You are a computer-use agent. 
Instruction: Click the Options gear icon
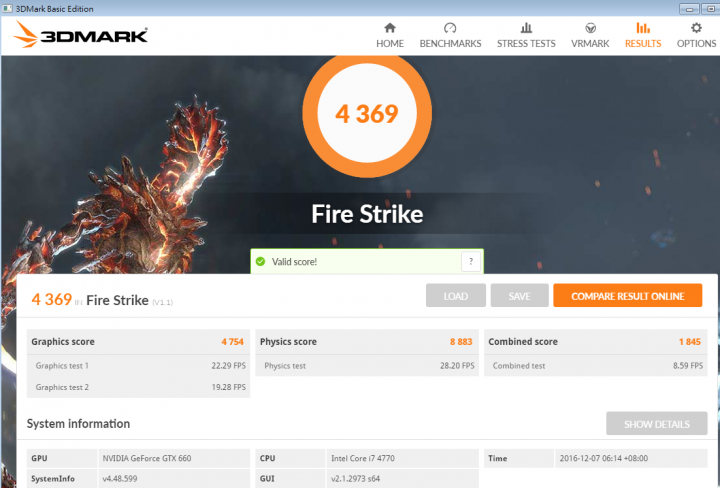coord(696,28)
